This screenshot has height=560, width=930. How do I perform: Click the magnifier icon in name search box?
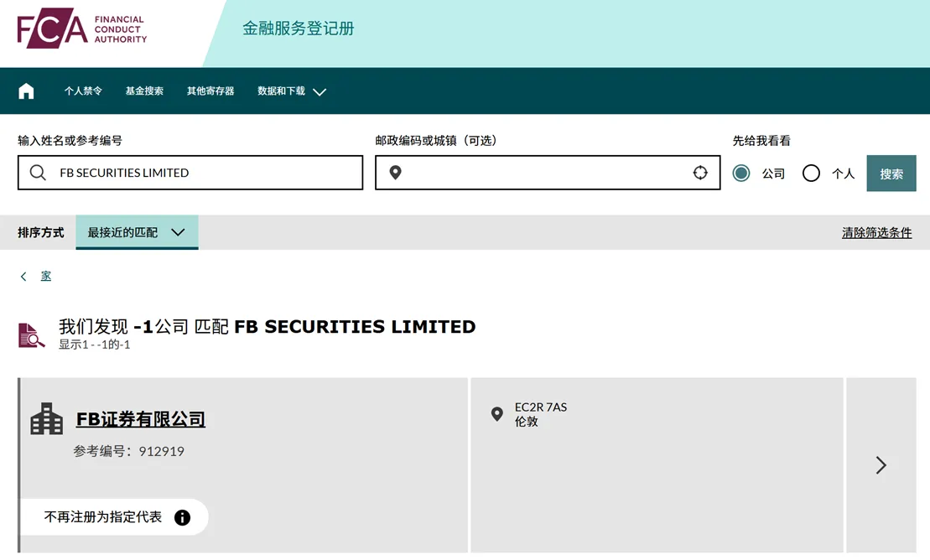pos(38,173)
